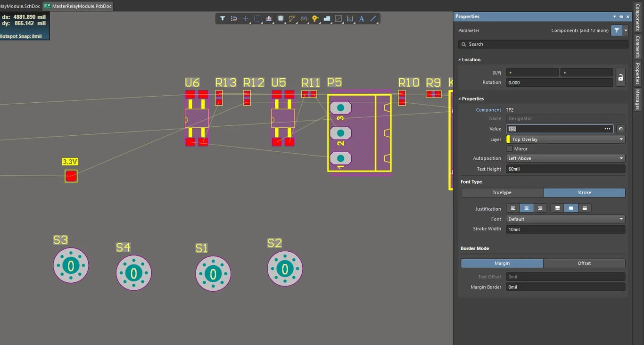This screenshot has height=345, width=644.
Task: Toggle visibility eye next to Value field
Action: [x=621, y=129]
